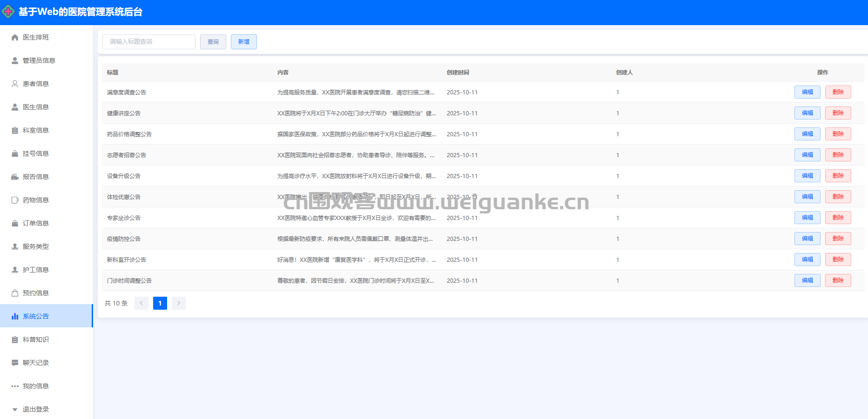
Task: Click the chat icon beside 聊天记录
Action: click(x=15, y=363)
